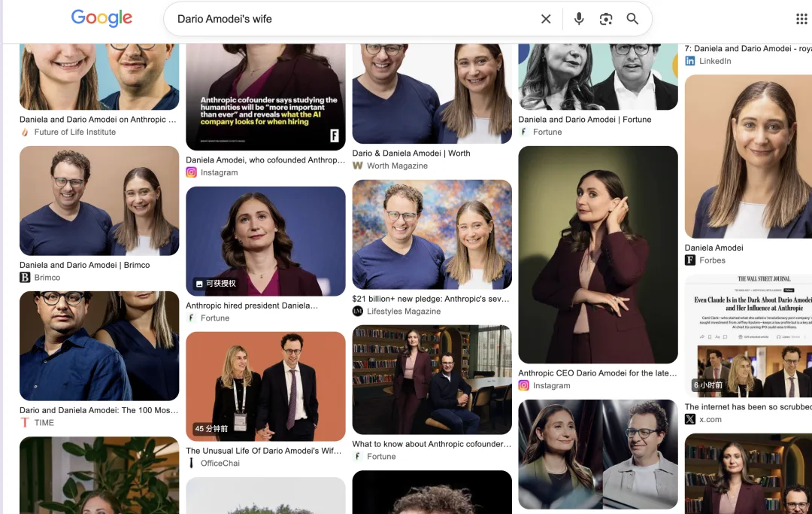This screenshot has width=812, height=514.
Task: Click the Fortune icon under What to know caption
Action: (x=357, y=457)
